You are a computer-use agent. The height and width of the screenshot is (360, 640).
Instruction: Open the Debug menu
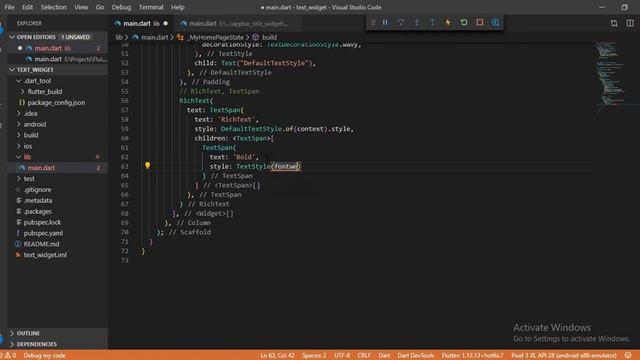pyautogui.click(x=121, y=7)
